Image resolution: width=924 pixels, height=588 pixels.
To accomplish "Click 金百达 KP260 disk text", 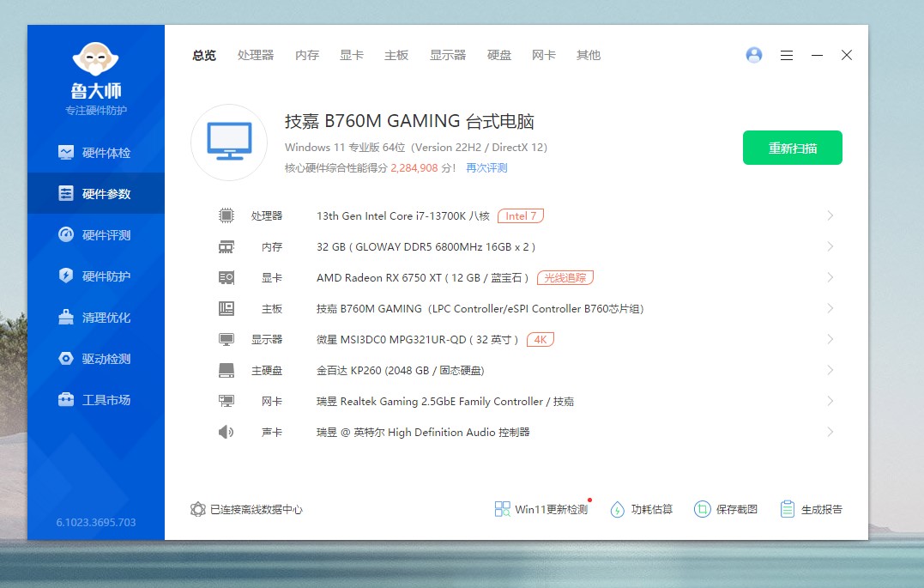I will point(400,370).
